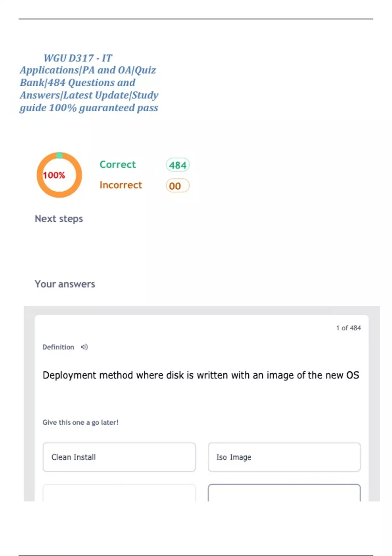The width and height of the screenshot is (392, 556).
Task: Click the guide 100% guaranteed pass title line
Action: (89, 108)
